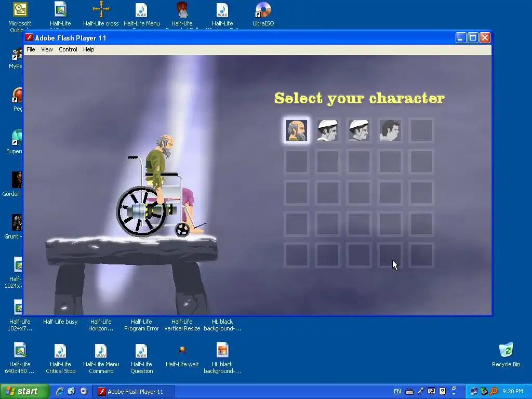Select the bald bearded old man character
The width and height of the screenshot is (532, 399).
pos(297,130)
